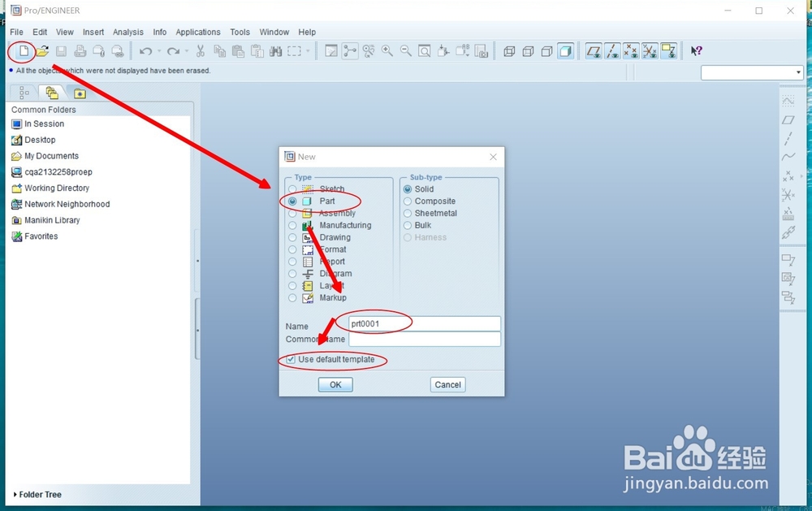Select the Part type radio button
The width and height of the screenshot is (812, 511).
click(292, 201)
